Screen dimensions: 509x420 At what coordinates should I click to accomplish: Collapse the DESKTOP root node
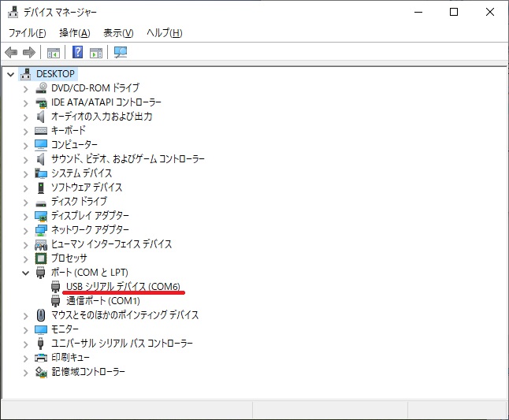[x=11, y=75]
